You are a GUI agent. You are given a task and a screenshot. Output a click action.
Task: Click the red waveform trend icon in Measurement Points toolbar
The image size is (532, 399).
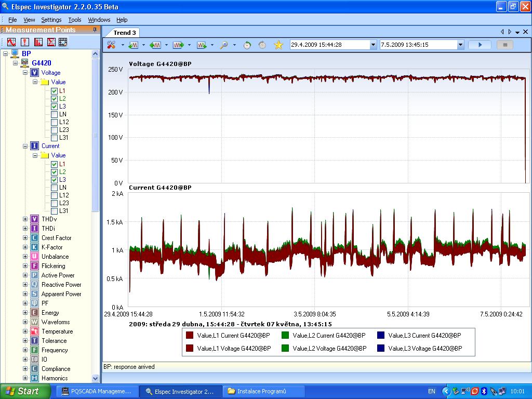(x=11, y=42)
